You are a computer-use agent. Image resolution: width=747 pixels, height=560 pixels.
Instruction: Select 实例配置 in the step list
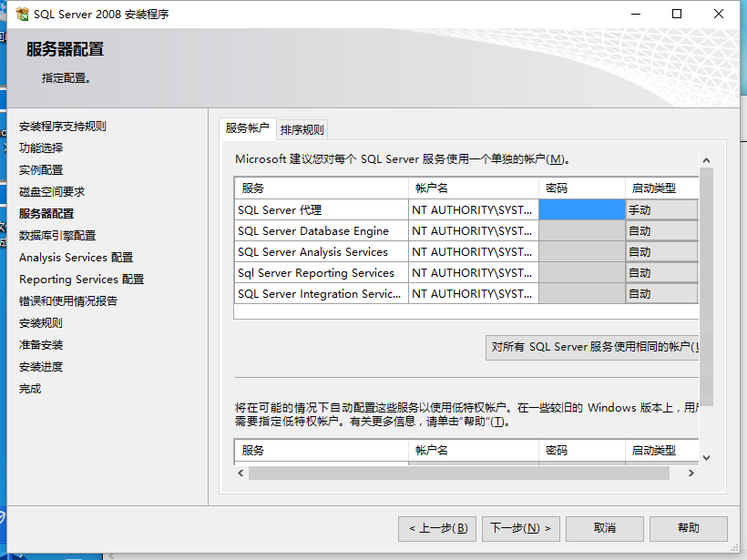pyautogui.click(x=41, y=170)
